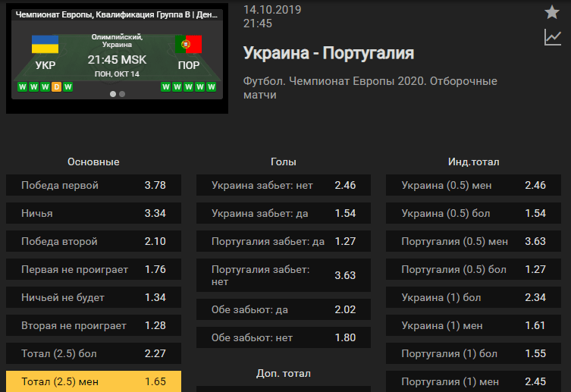Click the Доп. тотал section header
Screen dimensions: 571x392
[284, 374]
